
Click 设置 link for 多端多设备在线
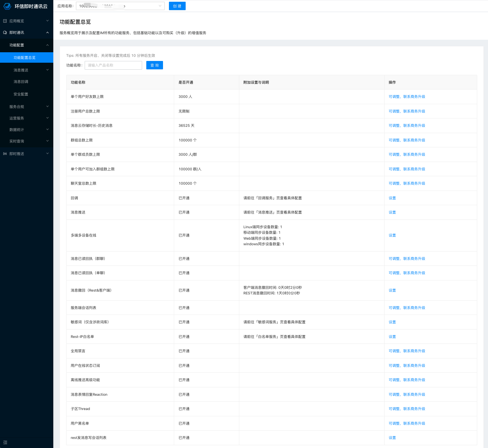pos(392,235)
